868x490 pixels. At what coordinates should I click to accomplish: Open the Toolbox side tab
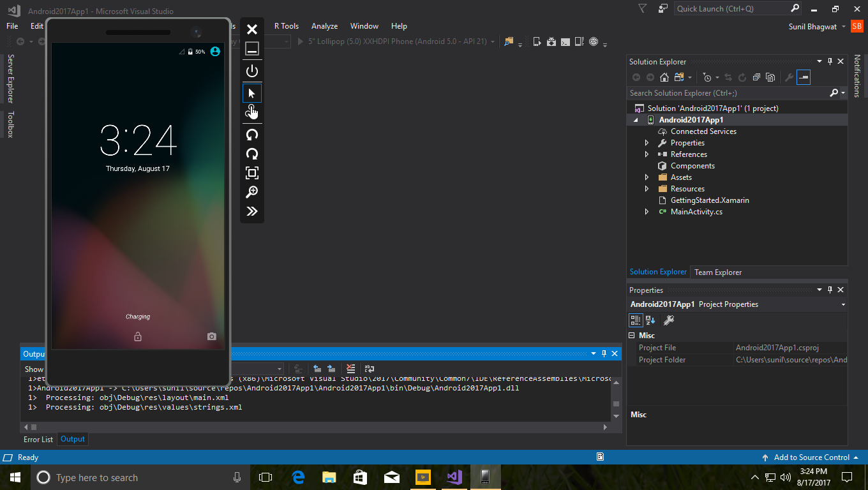tap(10, 124)
